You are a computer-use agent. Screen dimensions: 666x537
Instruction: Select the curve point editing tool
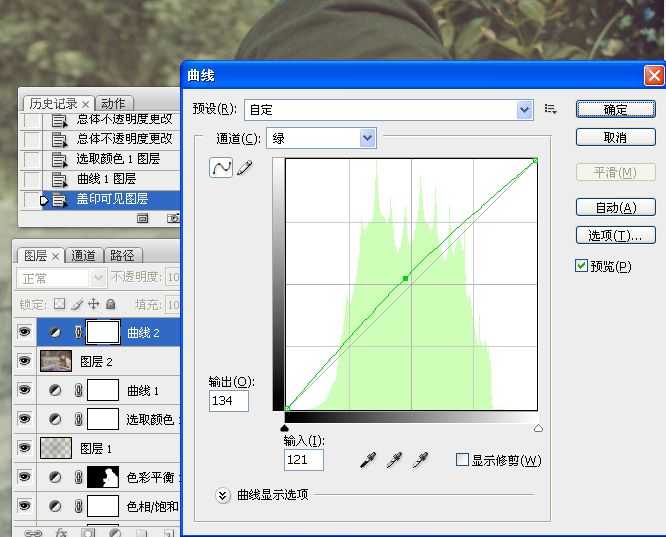(x=221, y=167)
